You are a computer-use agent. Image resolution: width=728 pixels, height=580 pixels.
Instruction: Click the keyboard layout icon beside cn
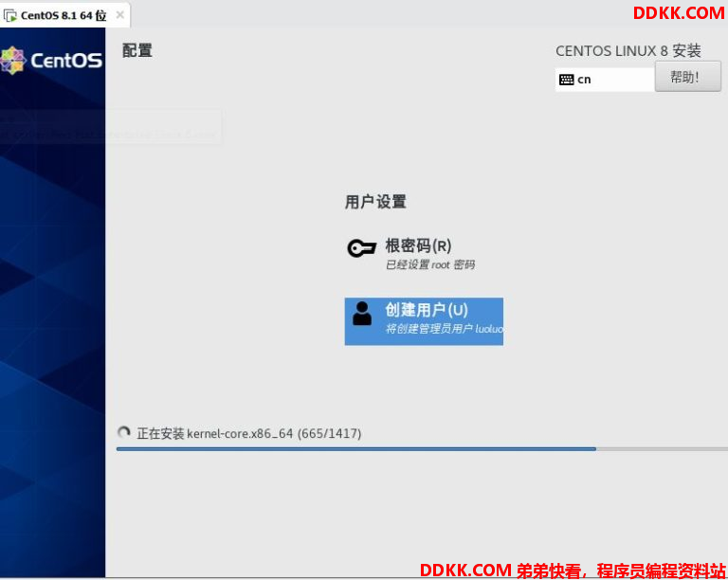point(566,80)
